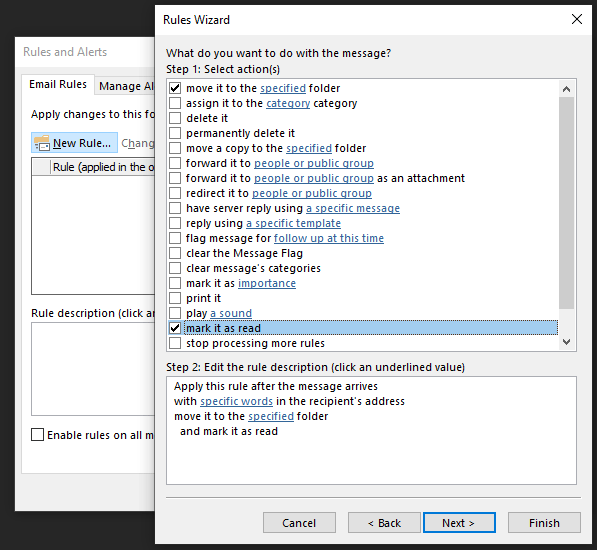Open 'a specific template' link

pyautogui.click(x=294, y=223)
